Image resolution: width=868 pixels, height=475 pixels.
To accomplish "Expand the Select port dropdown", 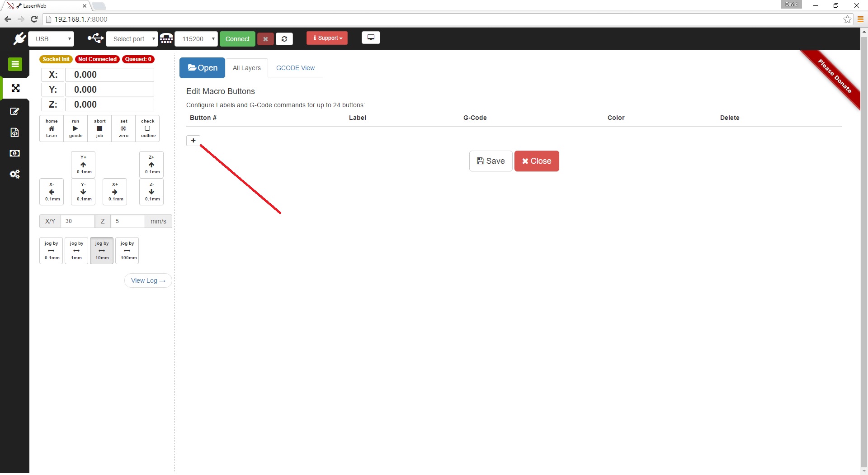I will 132,39.
